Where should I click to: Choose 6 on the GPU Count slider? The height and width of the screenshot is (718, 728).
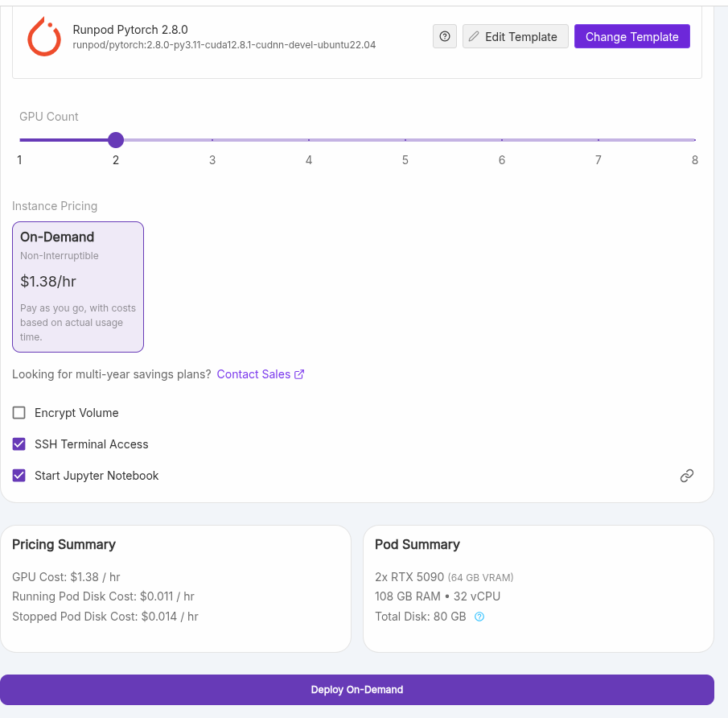pyautogui.click(x=502, y=140)
